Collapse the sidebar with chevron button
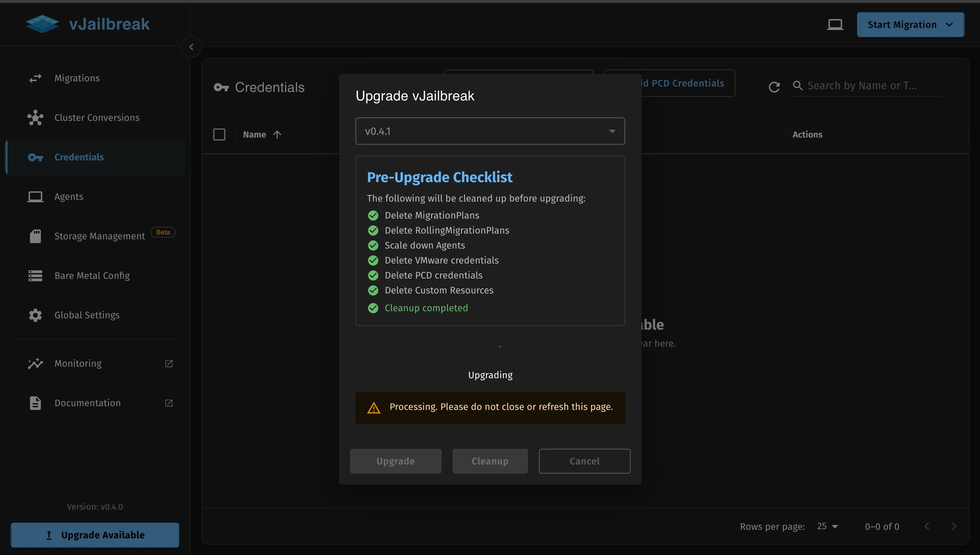 pos(191,47)
